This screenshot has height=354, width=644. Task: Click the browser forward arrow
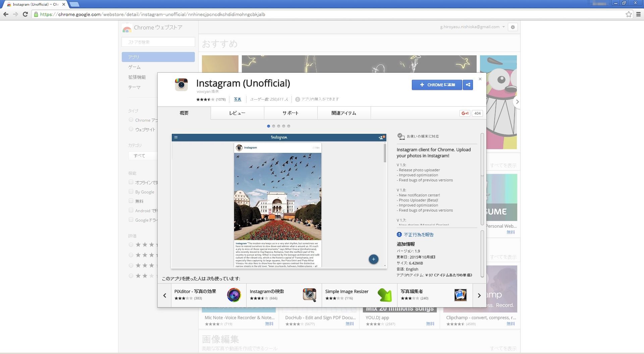pos(15,14)
